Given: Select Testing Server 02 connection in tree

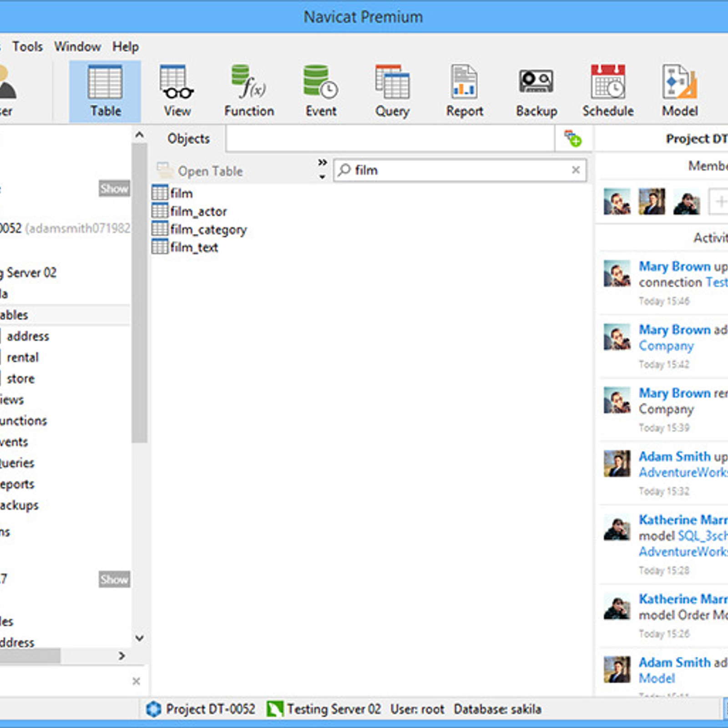Looking at the screenshot, I should [x=28, y=273].
